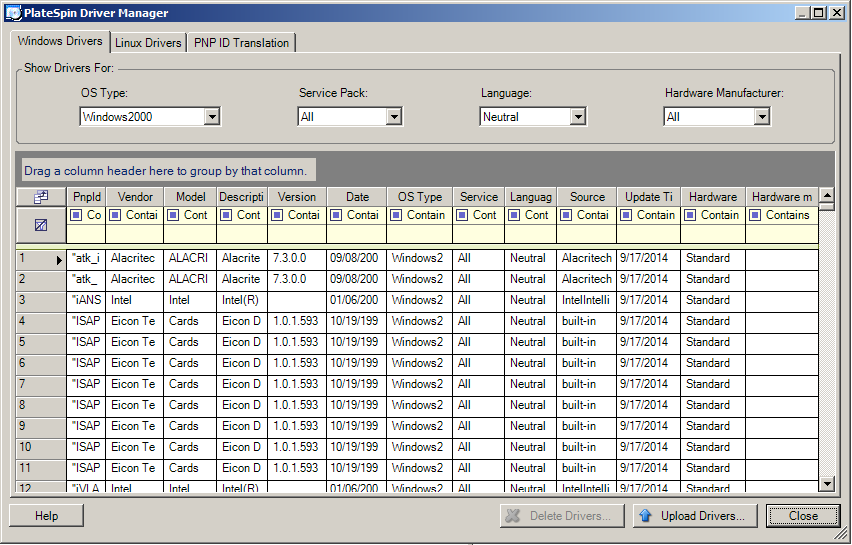Click the grid column chooser icon
Viewport: 852px width, 545px height.
(x=41, y=197)
